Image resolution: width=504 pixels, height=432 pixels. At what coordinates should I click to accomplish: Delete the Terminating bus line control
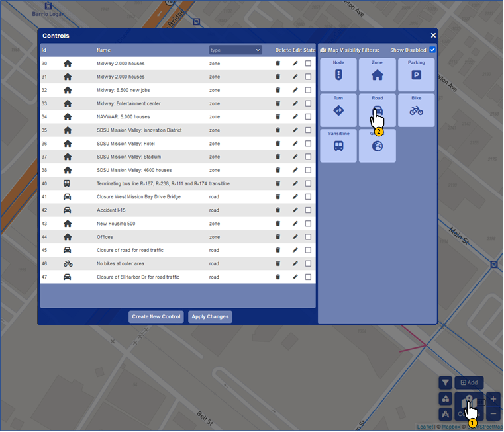277,183
